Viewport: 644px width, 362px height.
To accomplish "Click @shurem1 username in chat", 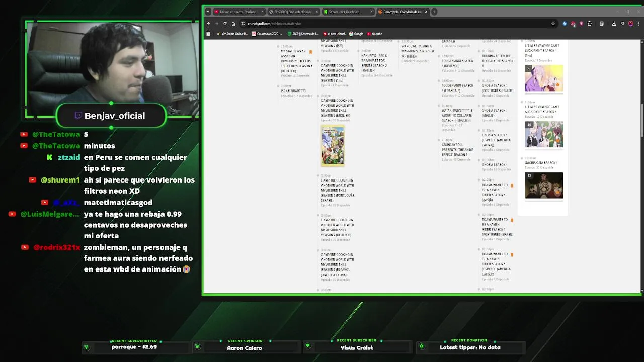I will click(x=60, y=180).
